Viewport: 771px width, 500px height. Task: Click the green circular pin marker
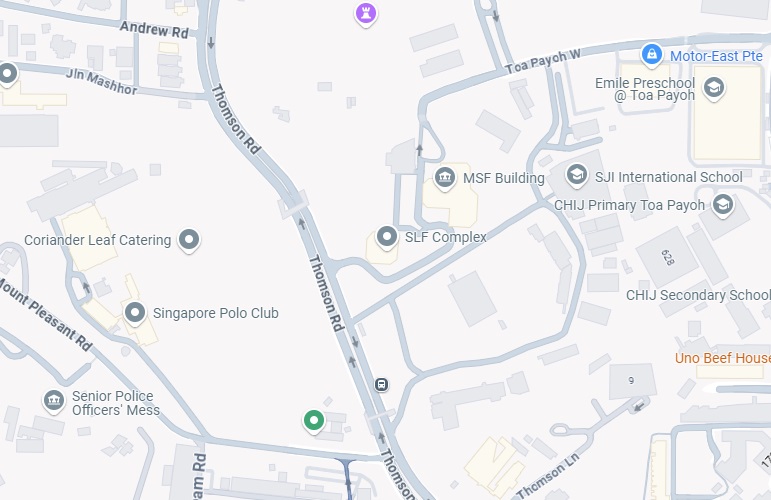314,421
